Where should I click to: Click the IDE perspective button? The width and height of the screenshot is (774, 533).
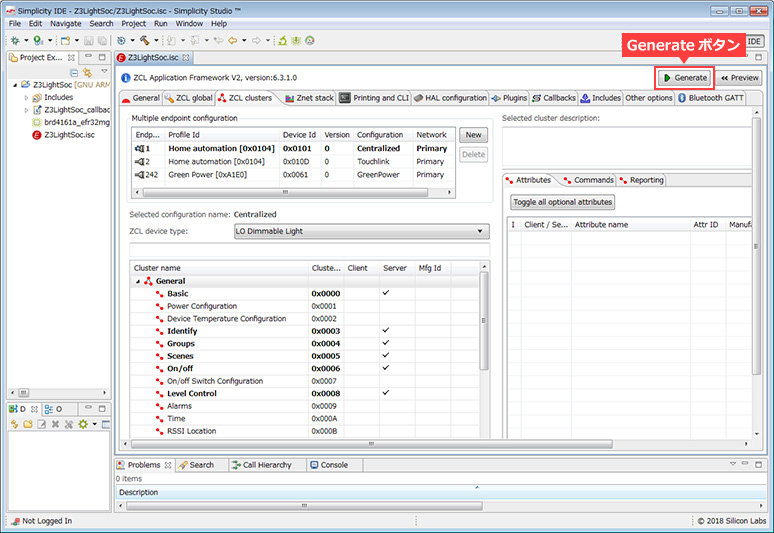(753, 41)
